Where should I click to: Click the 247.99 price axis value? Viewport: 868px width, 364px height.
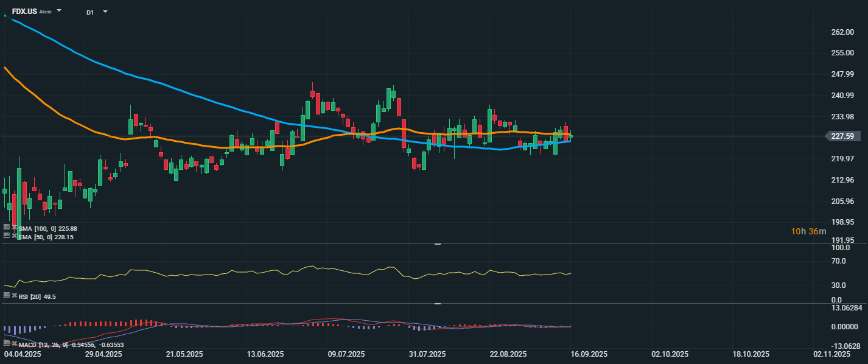click(842, 74)
